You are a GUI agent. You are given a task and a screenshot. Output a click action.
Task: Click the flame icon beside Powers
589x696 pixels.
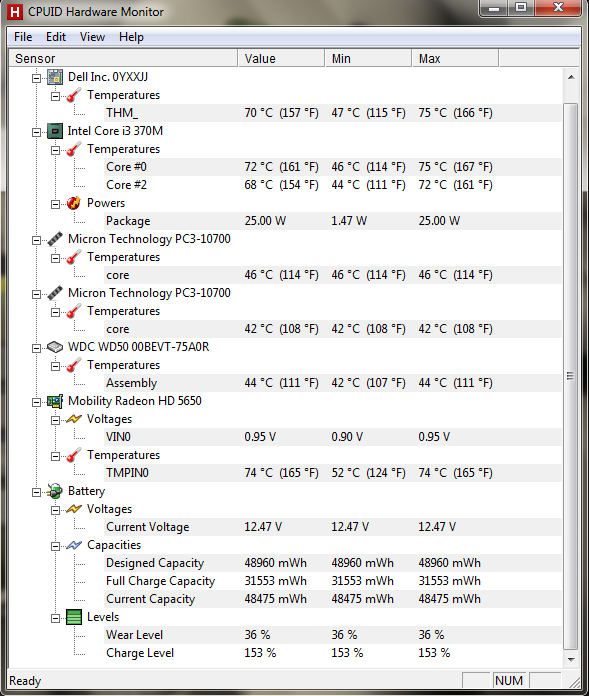click(x=74, y=203)
